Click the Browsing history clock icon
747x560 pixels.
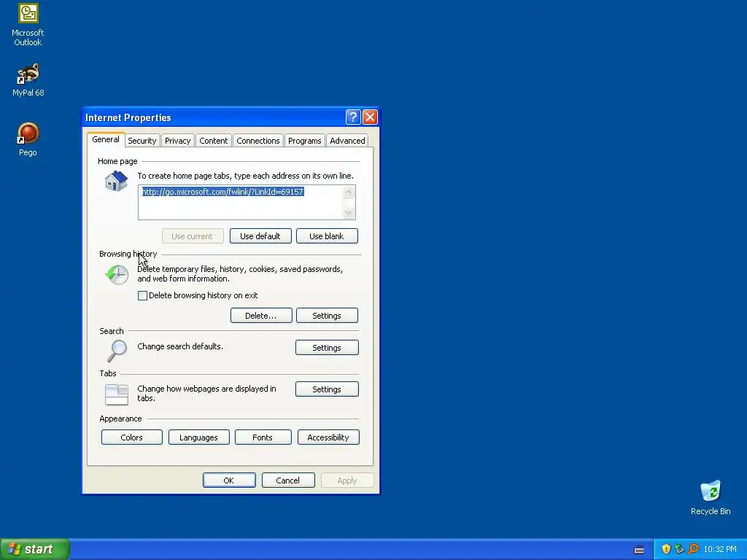pos(117,275)
